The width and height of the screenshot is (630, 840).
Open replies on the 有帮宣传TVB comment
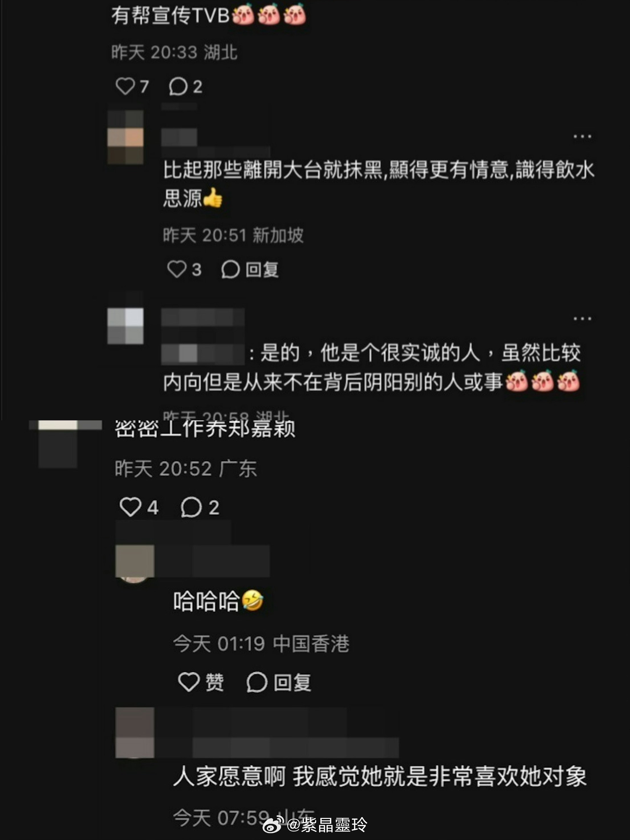click(185, 86)
